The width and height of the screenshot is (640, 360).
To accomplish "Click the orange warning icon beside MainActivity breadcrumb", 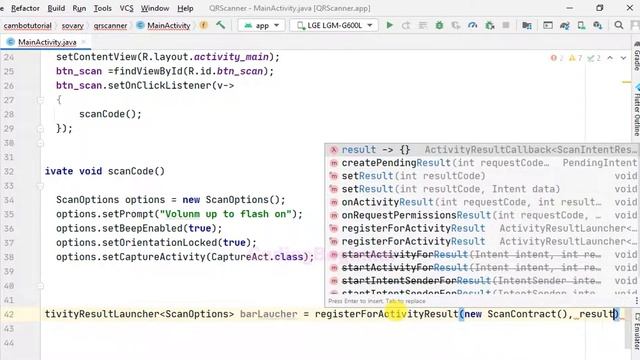I will (203, 25).
